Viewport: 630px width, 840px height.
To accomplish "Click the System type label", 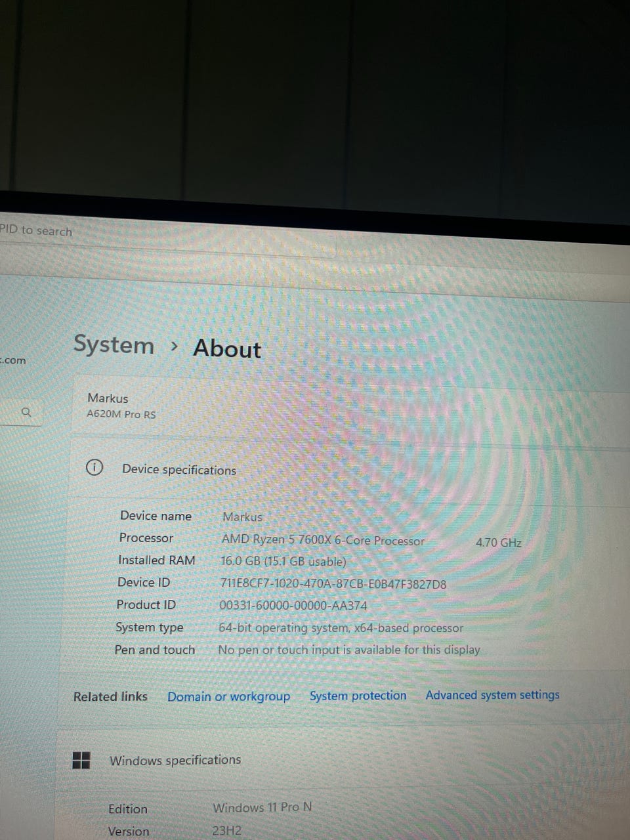I will coord(150,627).
